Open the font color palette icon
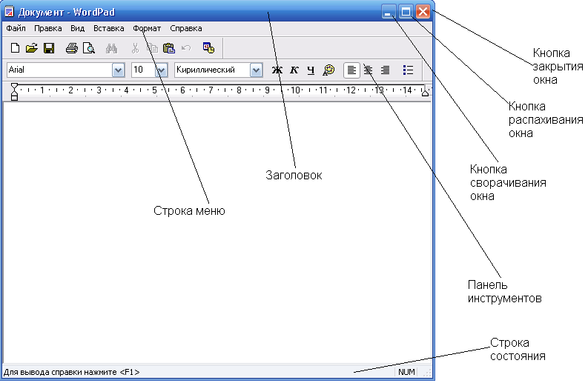Viewport: 588px width, 386px height. click(x=328, y=70)
